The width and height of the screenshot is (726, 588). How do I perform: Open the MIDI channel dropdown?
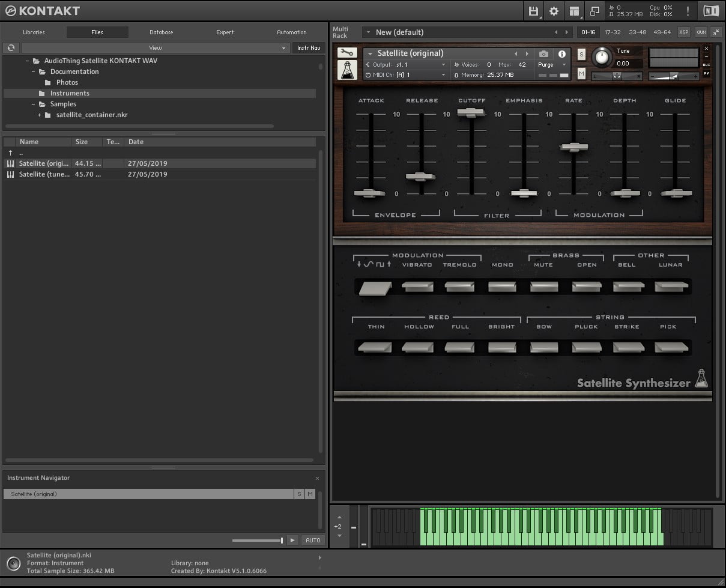point(405,75)
